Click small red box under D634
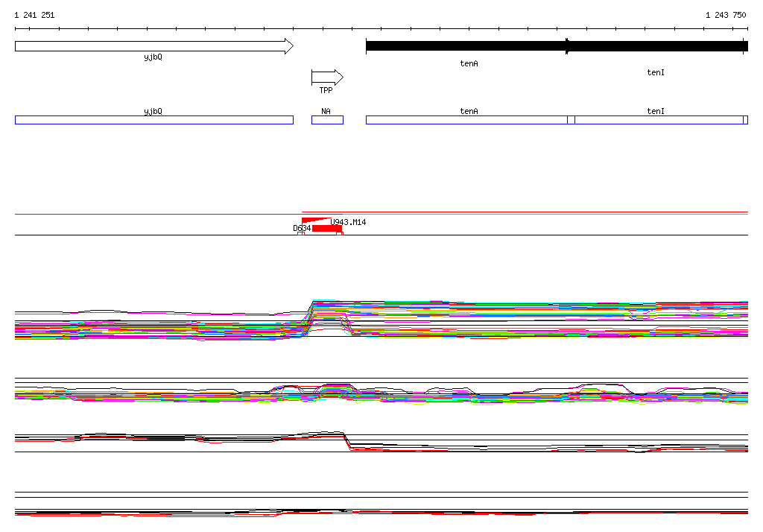The image size is (763, 532). [301, 234]
